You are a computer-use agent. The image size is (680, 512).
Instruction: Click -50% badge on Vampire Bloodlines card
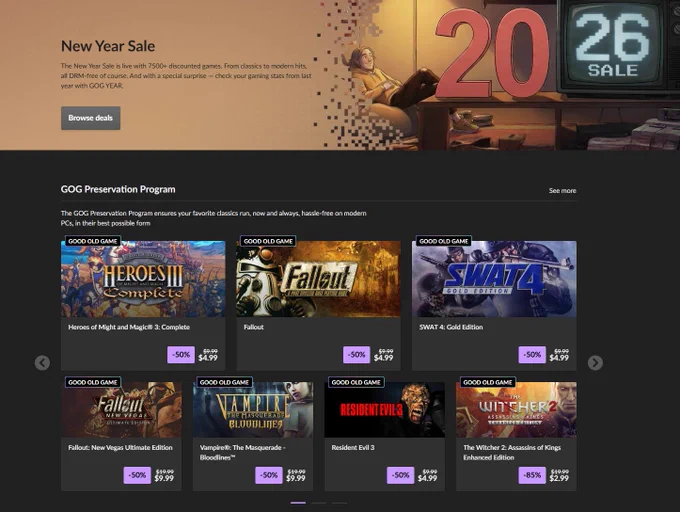point(269,475)
